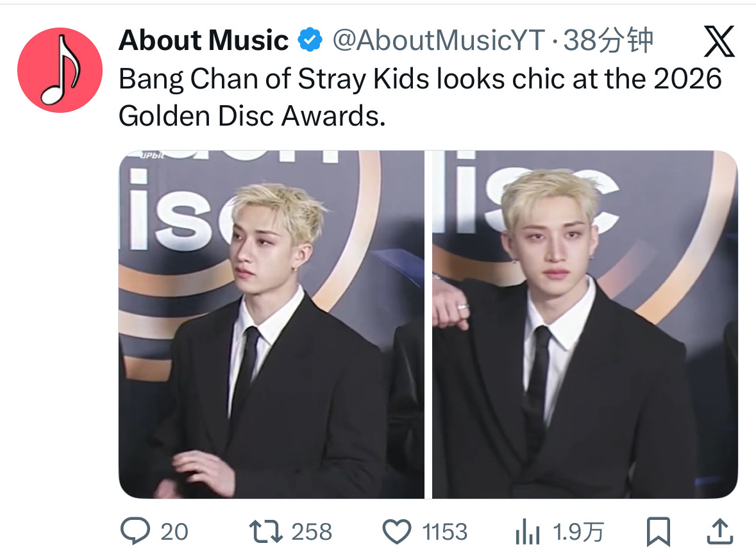Click the "Golden Disc Awards." text line

(x=252, y=116)
